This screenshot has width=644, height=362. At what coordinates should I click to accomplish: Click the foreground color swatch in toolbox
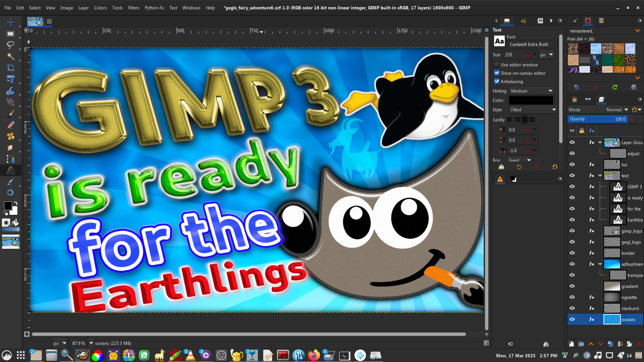8,205
